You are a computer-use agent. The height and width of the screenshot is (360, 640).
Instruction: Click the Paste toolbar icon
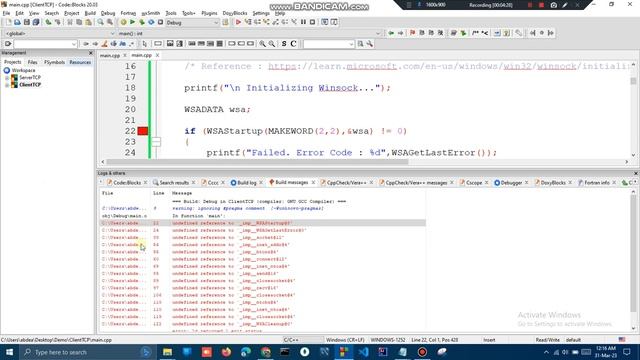88,22
